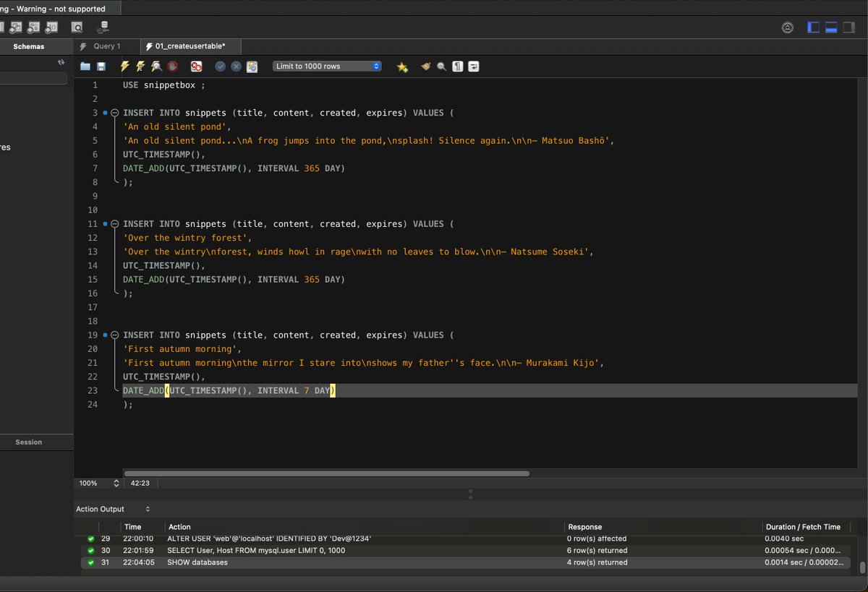Open a SQL script file
The height and width of the screenshot is (592, 868).
85,67
